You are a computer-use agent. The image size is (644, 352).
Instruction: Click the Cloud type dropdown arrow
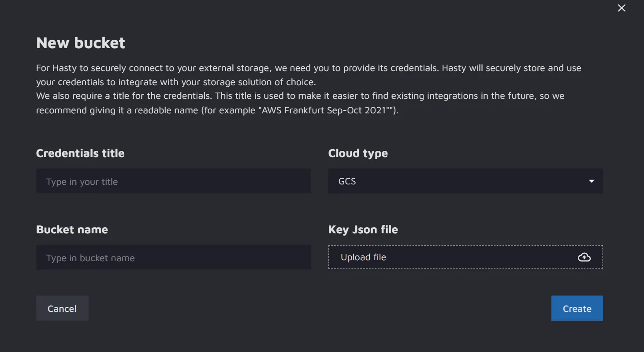click(592, 181)
